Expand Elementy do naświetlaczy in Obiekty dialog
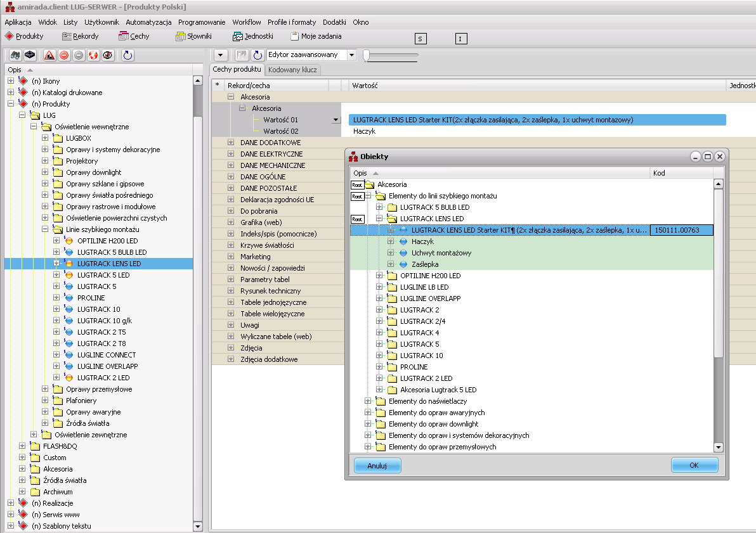 point(367,401)
